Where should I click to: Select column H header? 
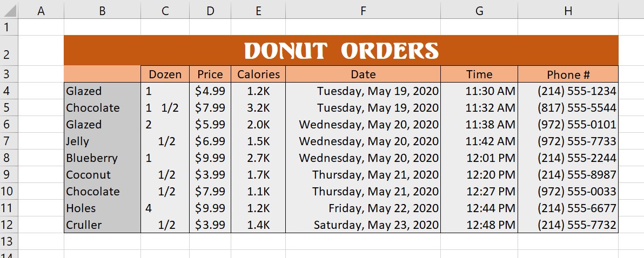[568, 10]
